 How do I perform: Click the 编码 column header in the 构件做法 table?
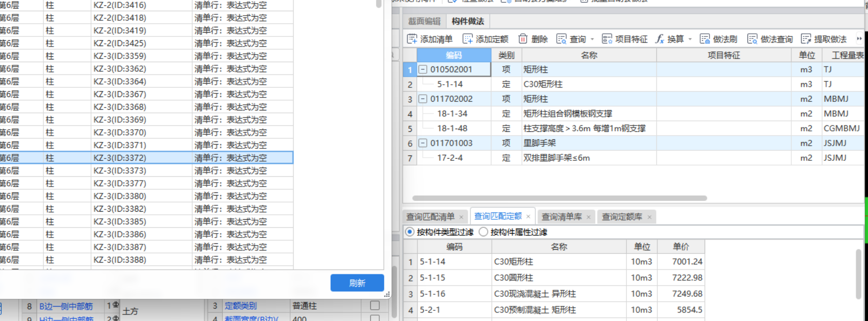point(454,55)
